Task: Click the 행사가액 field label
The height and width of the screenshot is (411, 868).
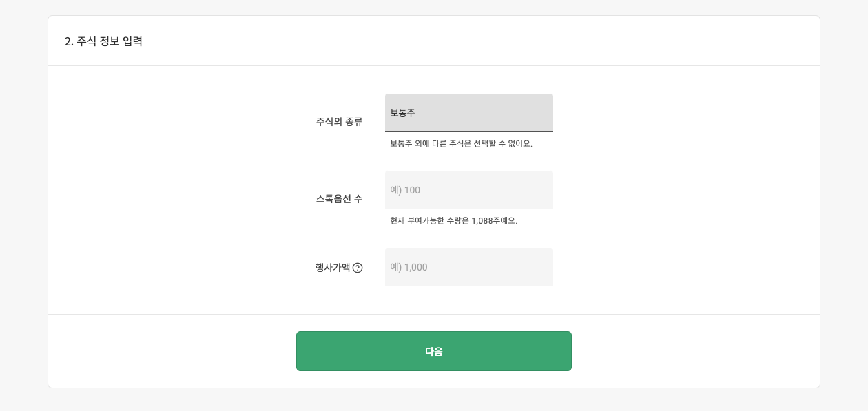Action: click(x=331, y=267)
